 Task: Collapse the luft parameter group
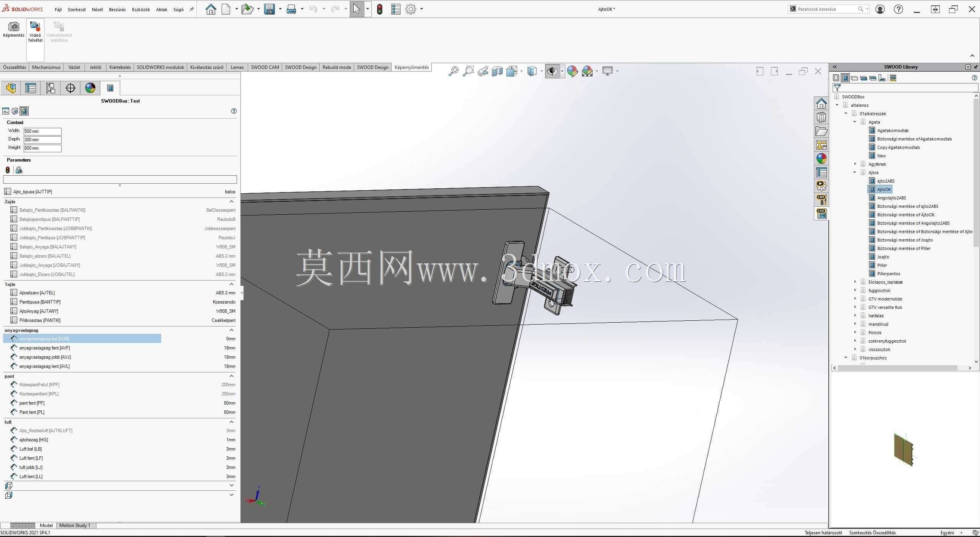pyautogui.click(x=231, y=422)
